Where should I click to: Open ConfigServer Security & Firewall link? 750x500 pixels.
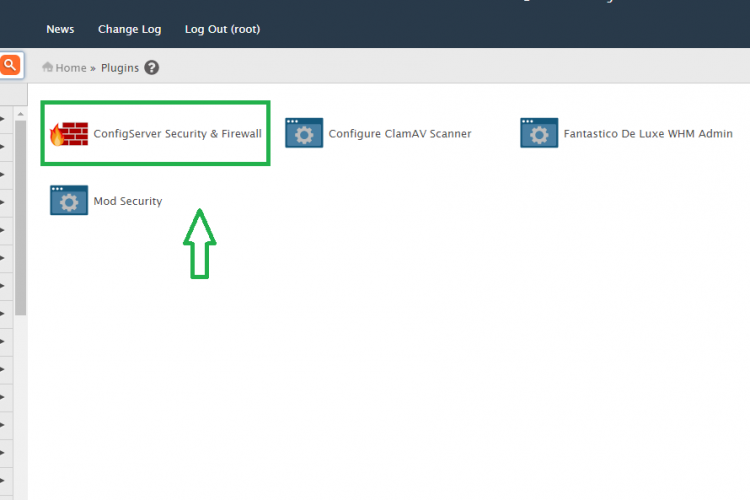click(177, 133)
